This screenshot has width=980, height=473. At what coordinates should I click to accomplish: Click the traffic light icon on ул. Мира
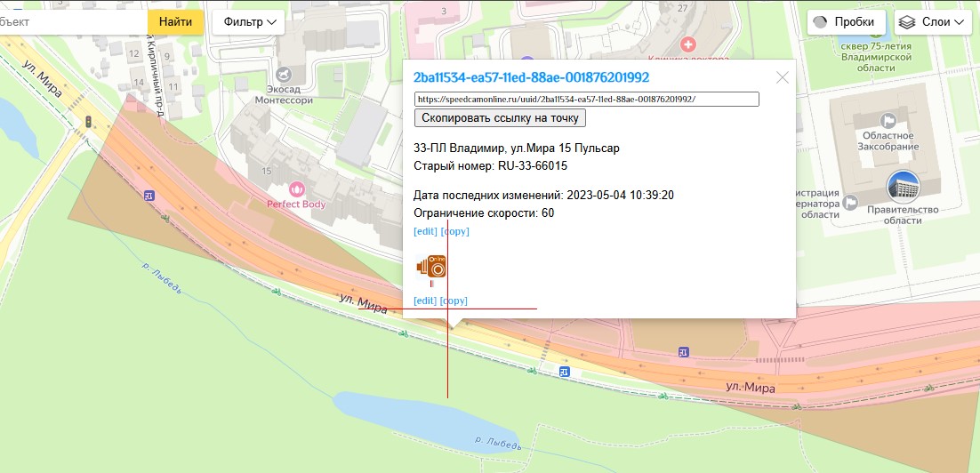[88, 122]
